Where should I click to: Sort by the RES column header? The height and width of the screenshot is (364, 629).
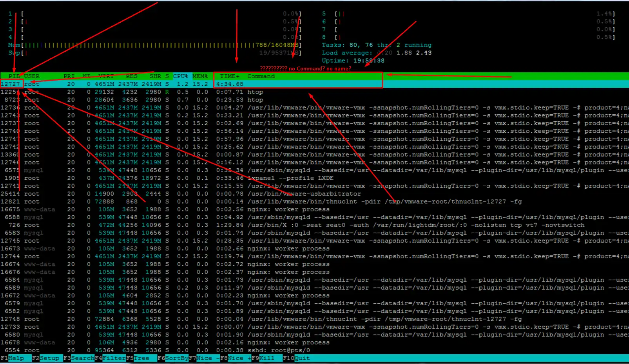tap(132, 76)
